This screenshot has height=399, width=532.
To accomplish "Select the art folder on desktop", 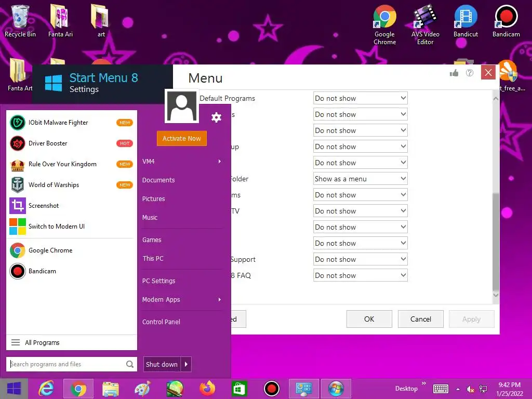I will (x=101, y=21).
